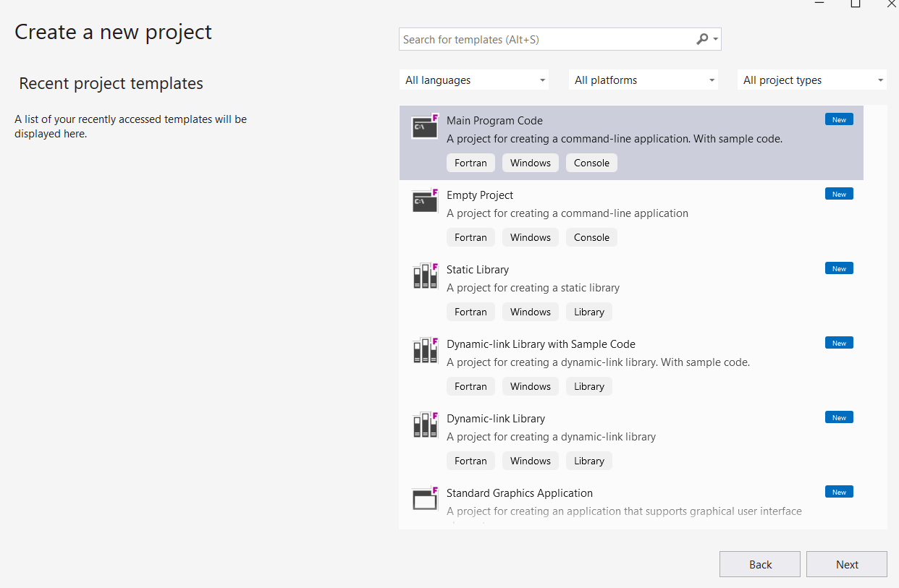899x588 pixels.
Task: Click Windows tag under Empty Project
Action: 531,237
